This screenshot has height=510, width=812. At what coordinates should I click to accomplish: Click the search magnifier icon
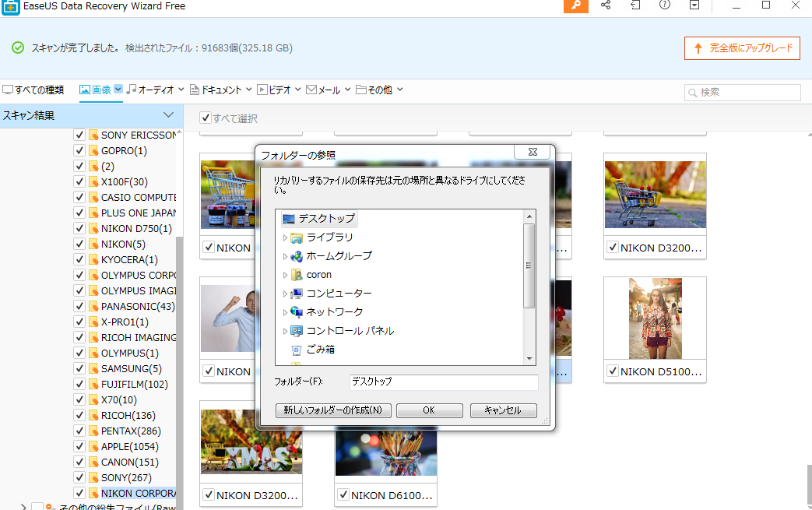click(692, 93)
